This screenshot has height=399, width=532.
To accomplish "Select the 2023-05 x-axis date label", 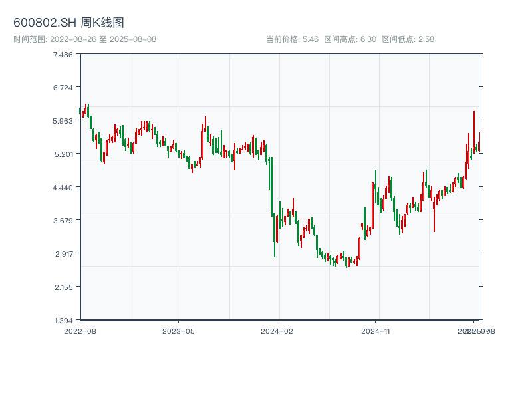I will pos(178,331).
